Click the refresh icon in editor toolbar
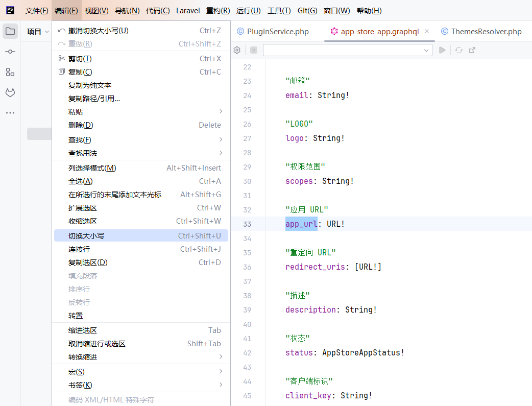Image resolution: width=532 pixels, height=406 pixels. [459, 50]
